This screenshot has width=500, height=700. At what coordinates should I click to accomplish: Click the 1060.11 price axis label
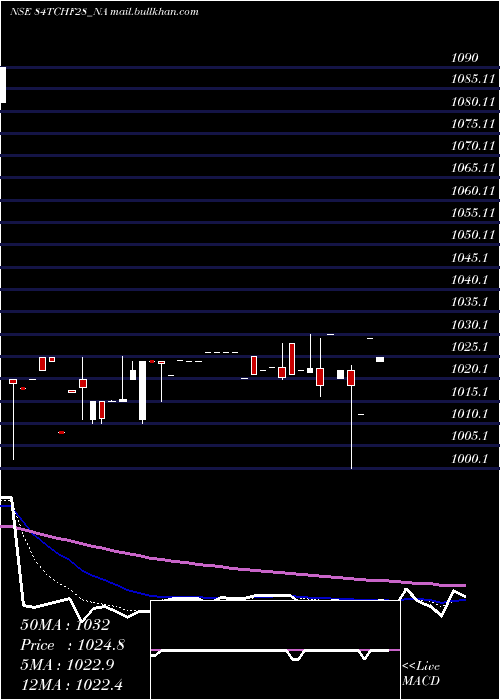473,191
